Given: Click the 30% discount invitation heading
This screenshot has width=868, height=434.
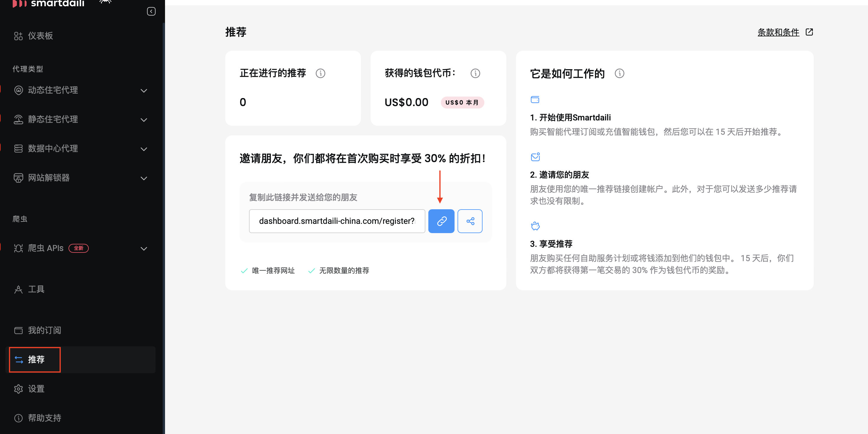Looking at the screenshot, I should [362, 158].
